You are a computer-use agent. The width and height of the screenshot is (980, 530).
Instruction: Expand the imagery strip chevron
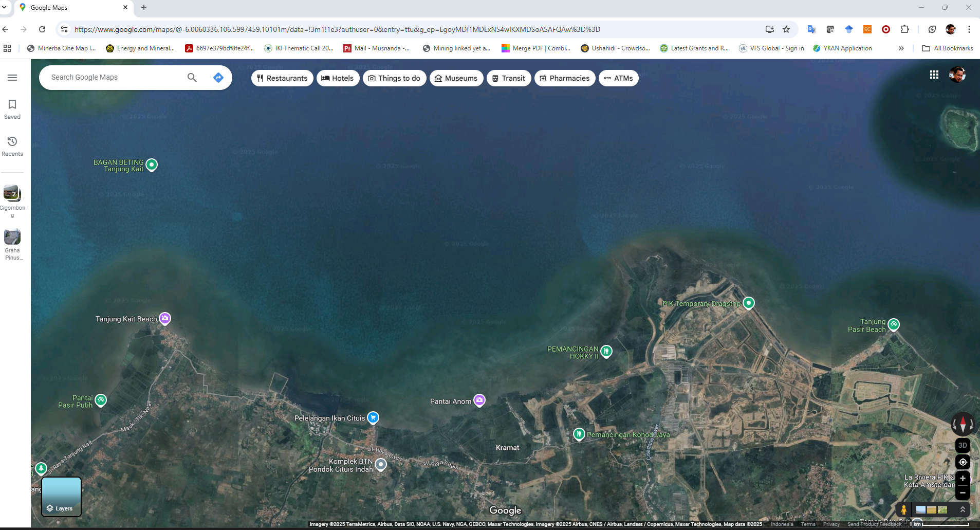963,509
